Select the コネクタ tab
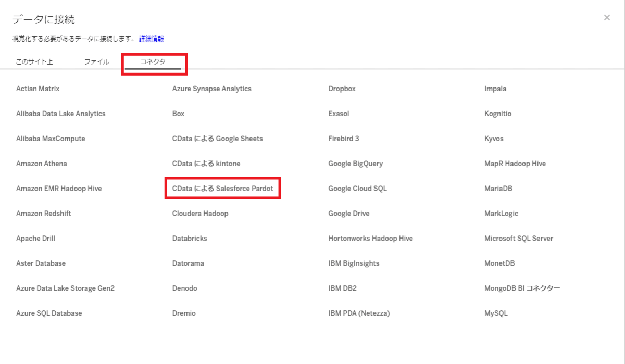 [x=153, y=61]
